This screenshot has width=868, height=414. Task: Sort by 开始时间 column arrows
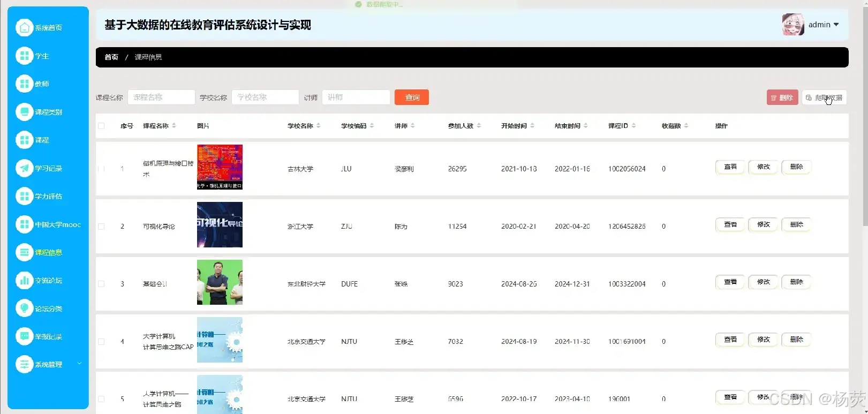[x=532, y=126]
